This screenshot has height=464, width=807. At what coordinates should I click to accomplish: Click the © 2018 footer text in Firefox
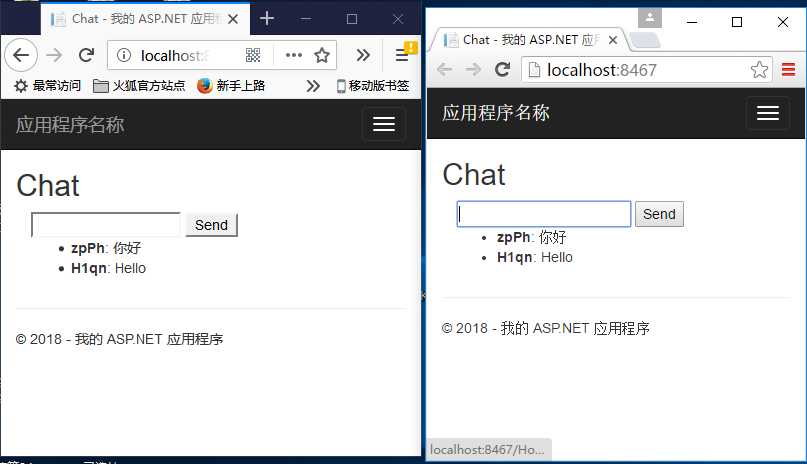click(119, 339)
